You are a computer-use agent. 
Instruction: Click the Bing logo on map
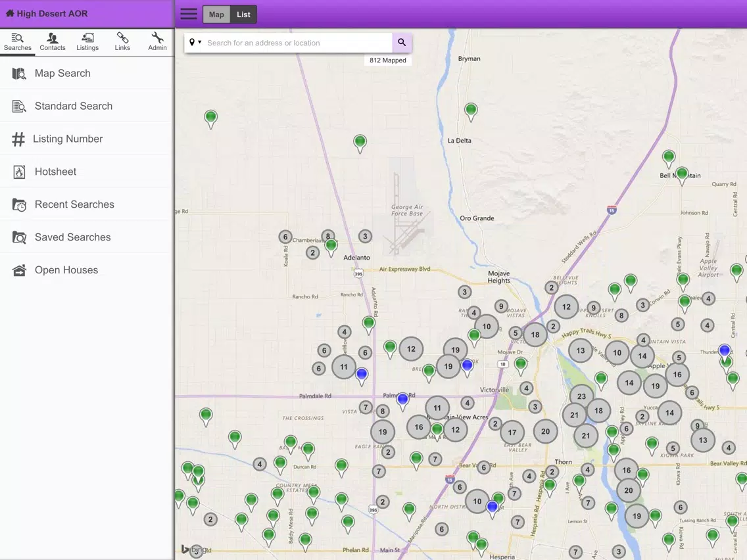[193, 549]
